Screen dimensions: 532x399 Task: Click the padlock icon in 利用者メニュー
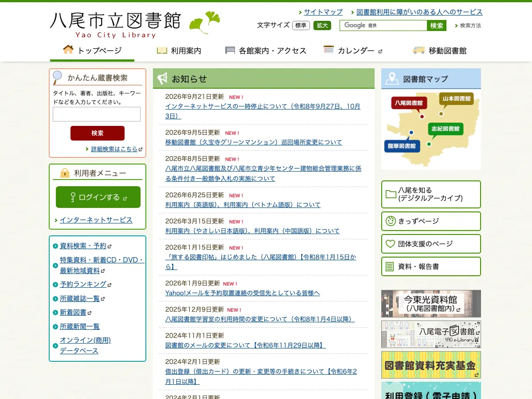coord(65,173)
